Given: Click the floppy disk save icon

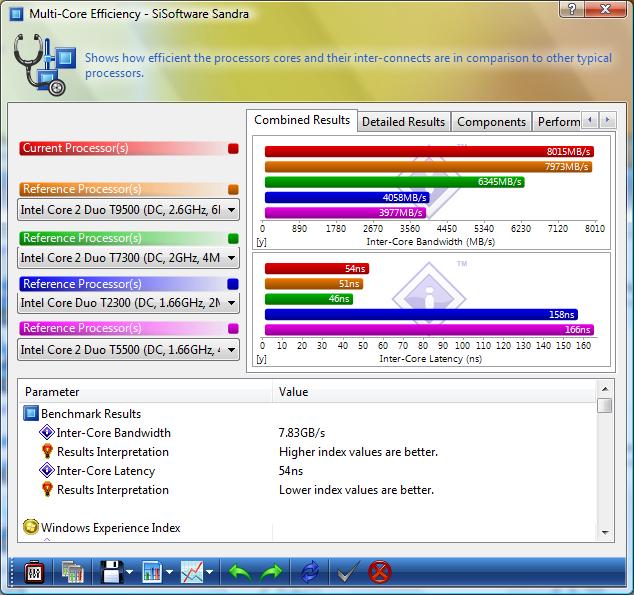Looking at the screenshot, I should tap(112, 572).
